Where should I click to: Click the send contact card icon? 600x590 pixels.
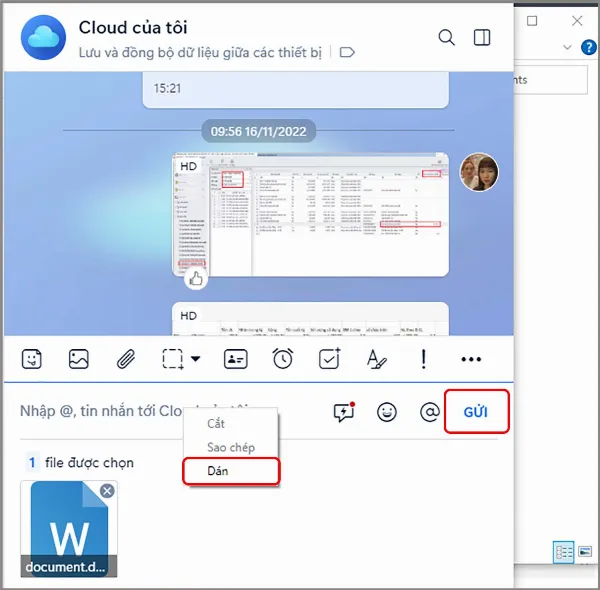point(235,359)
